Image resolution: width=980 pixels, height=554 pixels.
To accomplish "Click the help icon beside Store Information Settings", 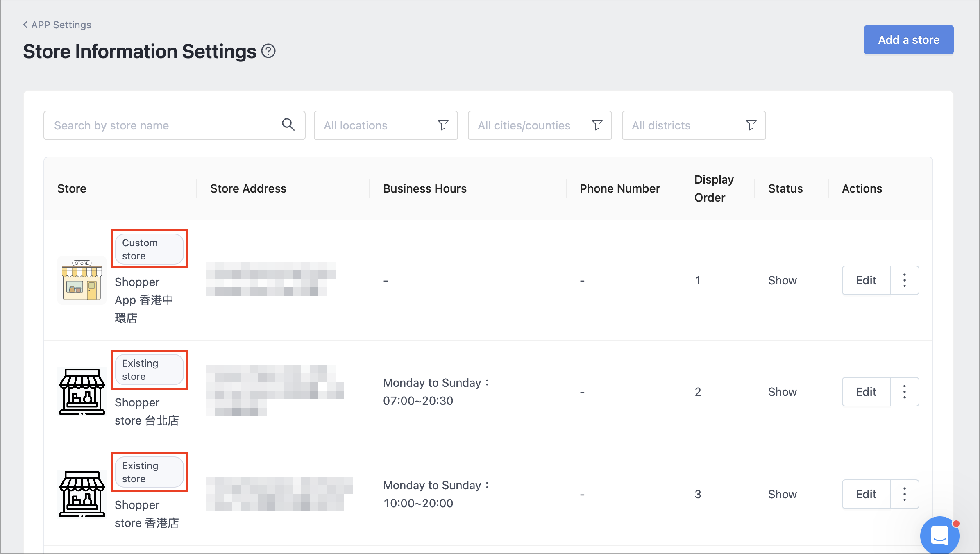I will [268, 51].
